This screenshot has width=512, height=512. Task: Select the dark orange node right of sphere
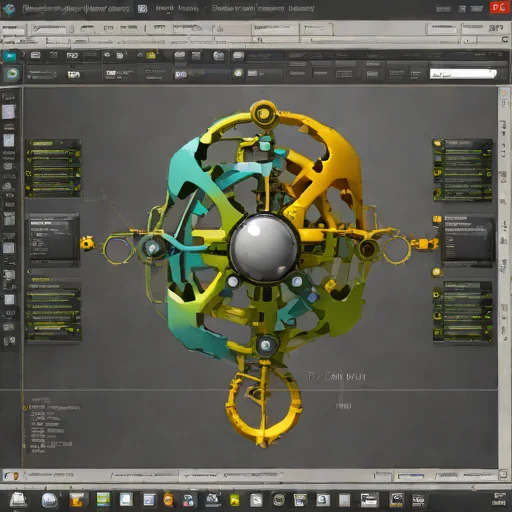367,248
